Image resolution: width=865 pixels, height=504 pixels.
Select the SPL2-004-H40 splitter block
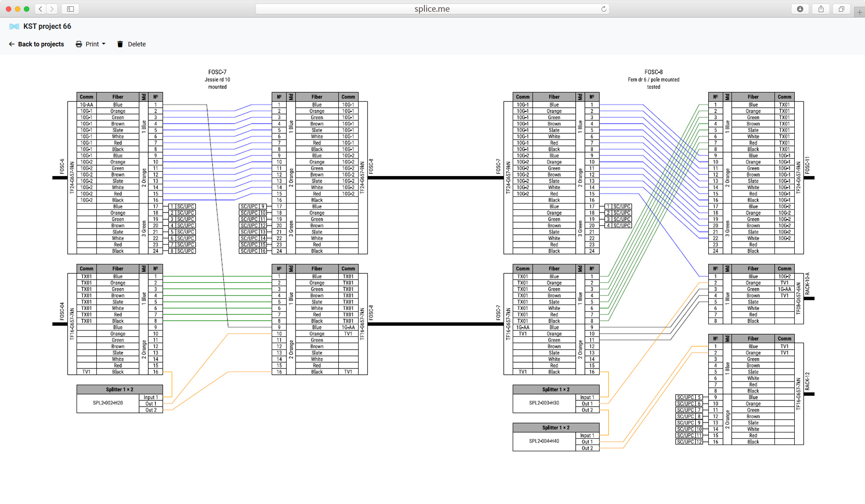[x=544, y=441]
